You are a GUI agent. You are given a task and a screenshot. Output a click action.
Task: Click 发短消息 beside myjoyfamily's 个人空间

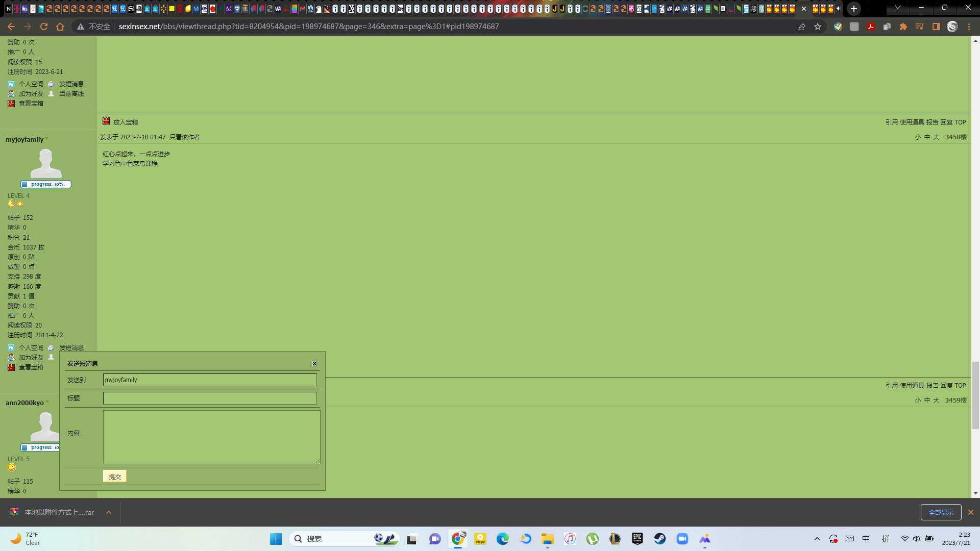[71, 348]
